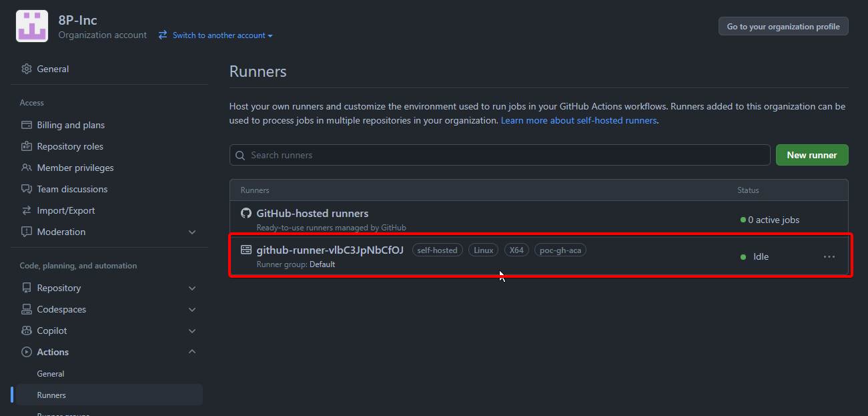868x416 pixels.
Task: Select the Billing and plans card icon
Action: (26, 125)
